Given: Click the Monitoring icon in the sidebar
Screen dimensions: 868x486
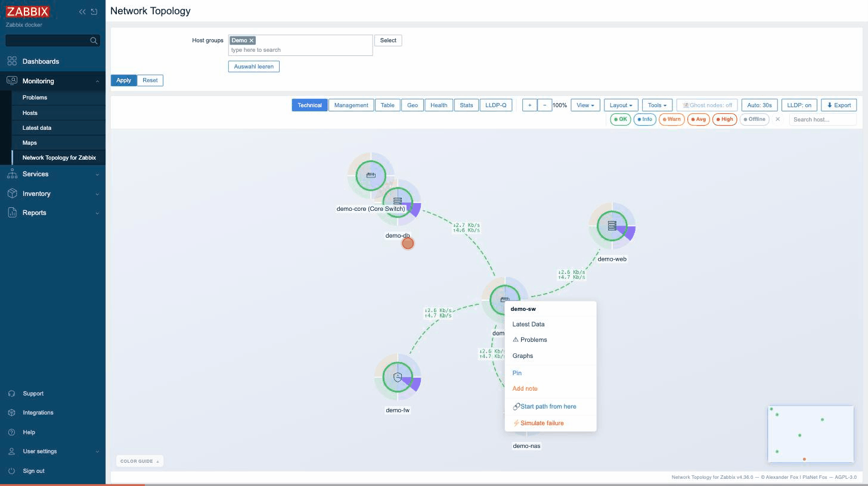Looking at the screenshot, I should (12, 81).
